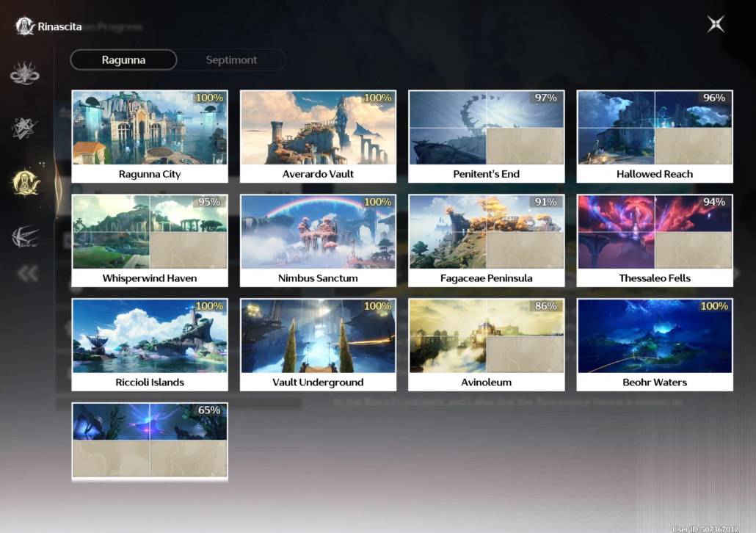Select the highlighted Rinascita emblem in sidebar

tap(26, 182)
